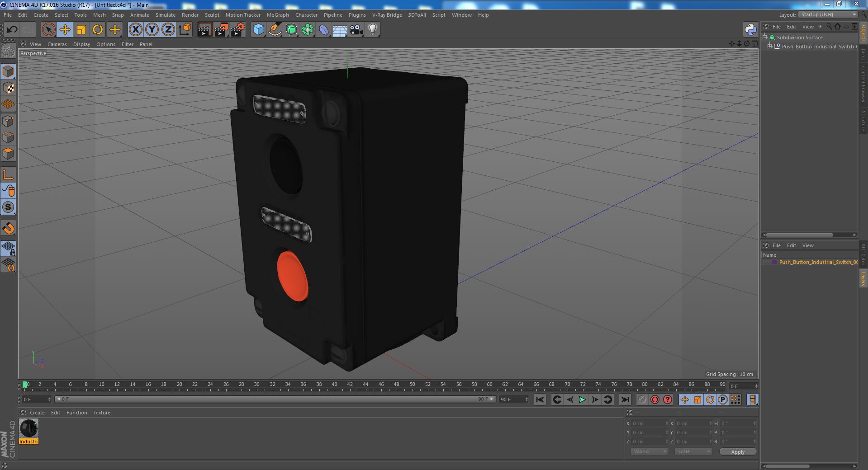Click Apply coordinates button

pyautogui.click(x=738, y=452)
